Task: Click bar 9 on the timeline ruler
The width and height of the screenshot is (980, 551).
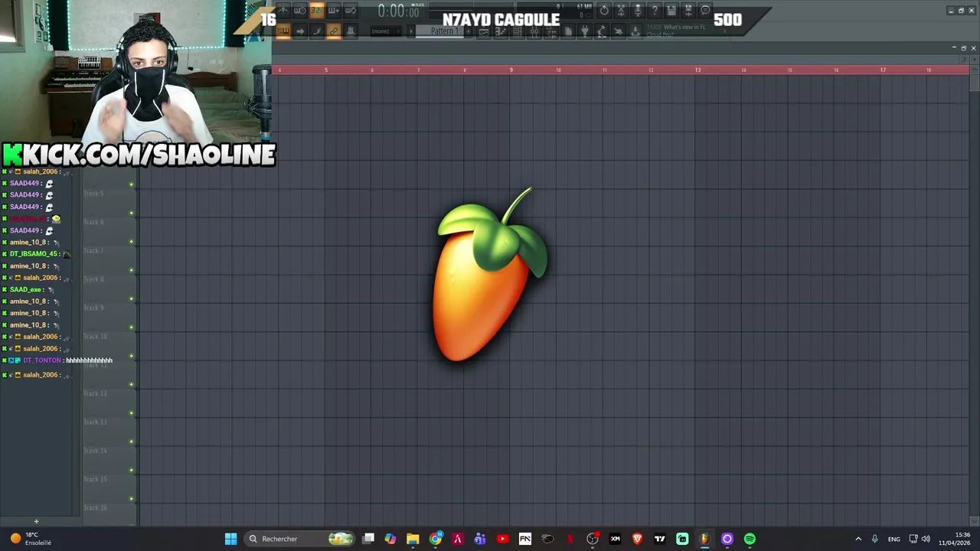Action: pyautogui.click(x=511, y=70)
